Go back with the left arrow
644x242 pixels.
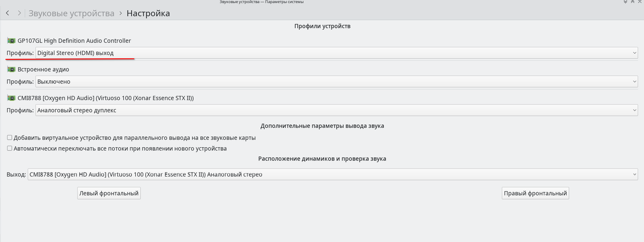[8, 13]
